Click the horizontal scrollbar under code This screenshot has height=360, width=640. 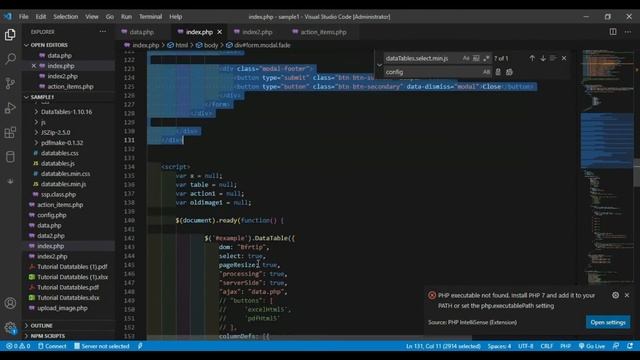click(x=309, y=338)
